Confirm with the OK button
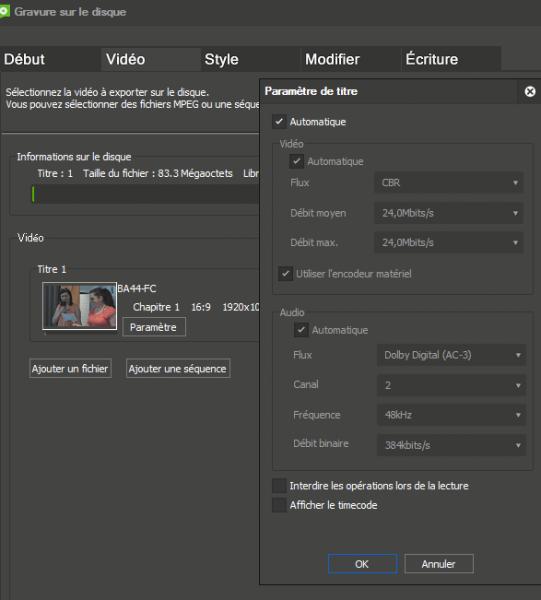This screenshot has height=600, width=541. point(362,564)
